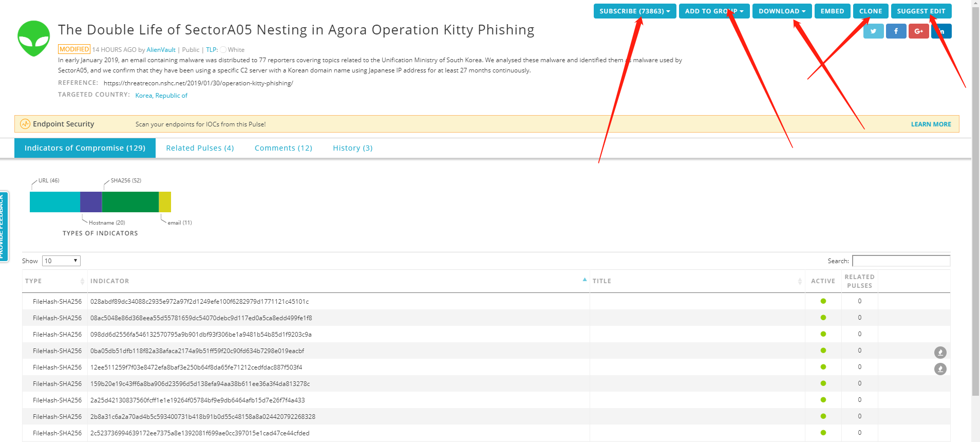Image resolution: width=980 pixels, height=442 pixels.
Task: Expand the Subscribe (73863) dropdown
Action: coord(635,11)
